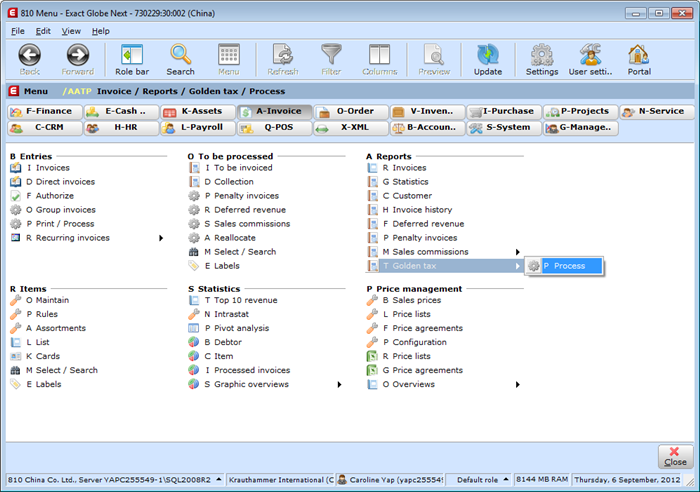Open Top 10 revenue statistics

click(246, 300)
